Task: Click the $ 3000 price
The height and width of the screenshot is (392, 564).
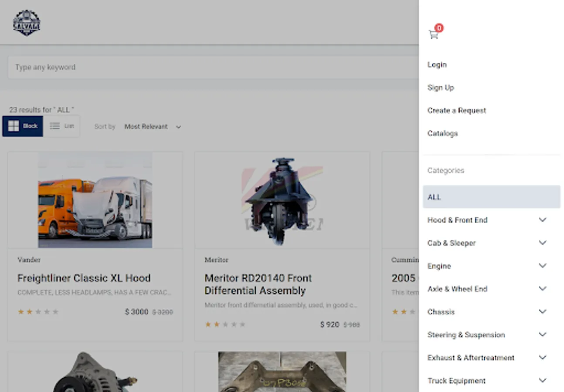Action: coord(136,312)
